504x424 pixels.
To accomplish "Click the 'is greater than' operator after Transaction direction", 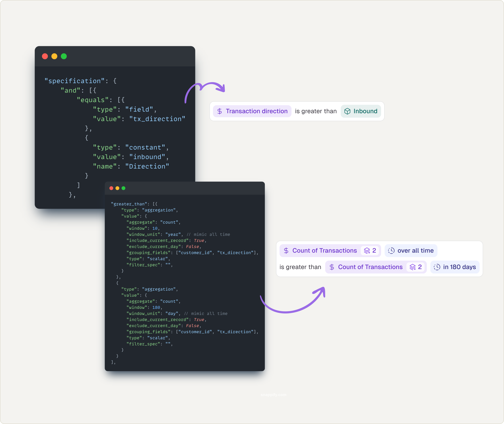I will pyautogui.click(x=316, y=111).
